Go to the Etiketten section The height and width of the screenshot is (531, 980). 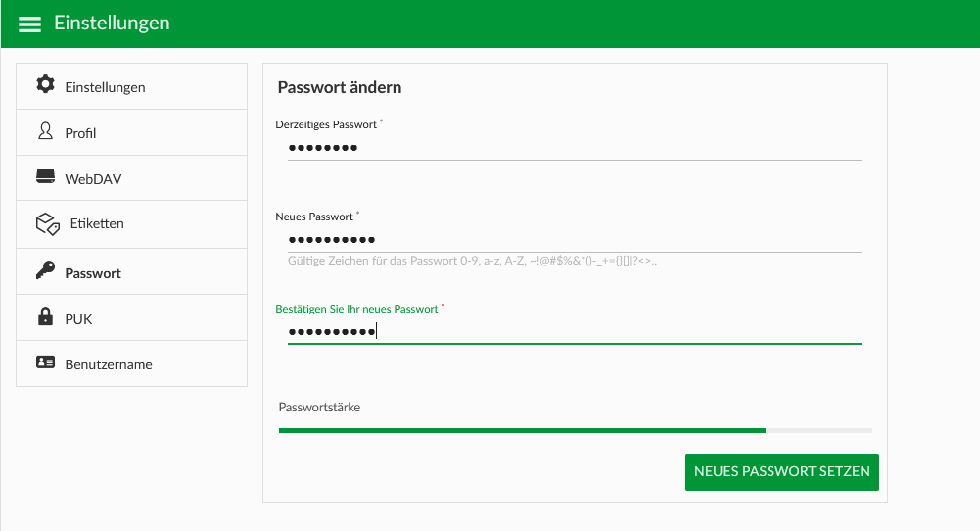(x=132, y=224)
